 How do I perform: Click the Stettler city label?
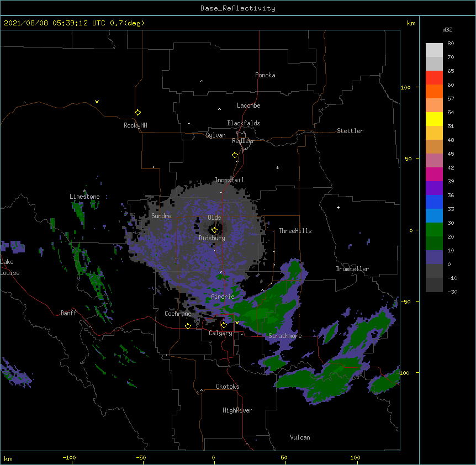point(350,131)
